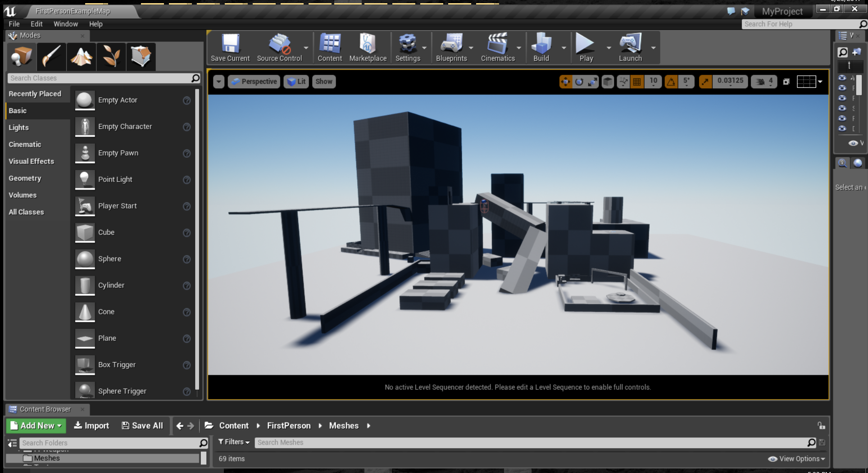Click the maximize viewport icon
Screen dimensions: 868x473
[786, 82]
